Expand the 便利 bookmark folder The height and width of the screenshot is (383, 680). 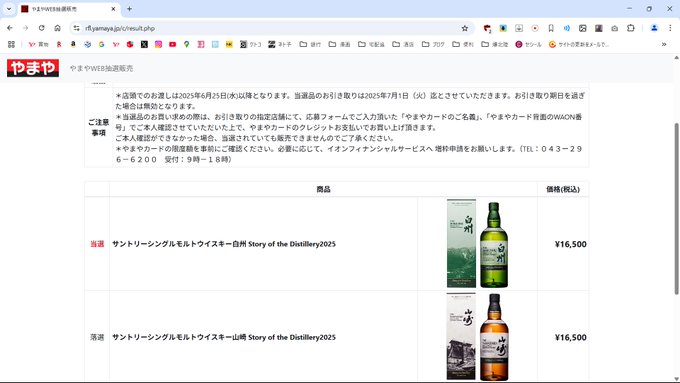point(463,44)
